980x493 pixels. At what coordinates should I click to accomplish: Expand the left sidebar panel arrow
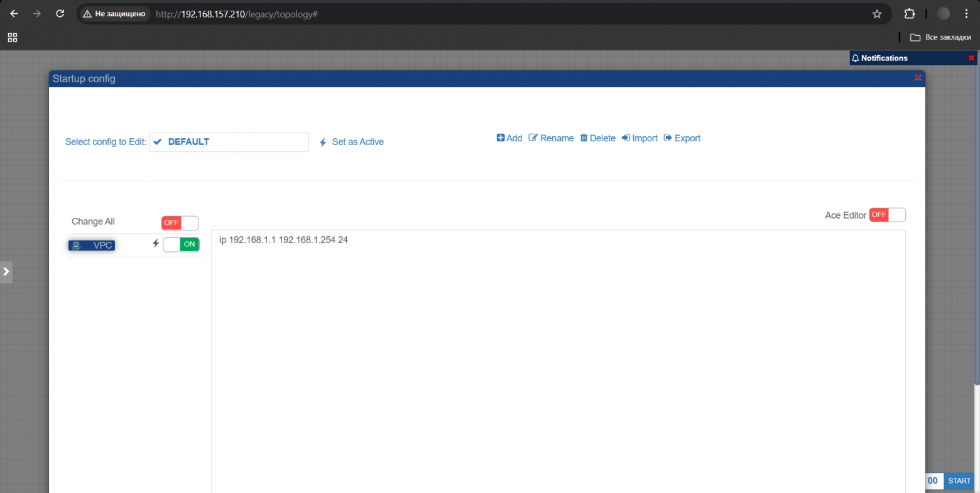6,271
